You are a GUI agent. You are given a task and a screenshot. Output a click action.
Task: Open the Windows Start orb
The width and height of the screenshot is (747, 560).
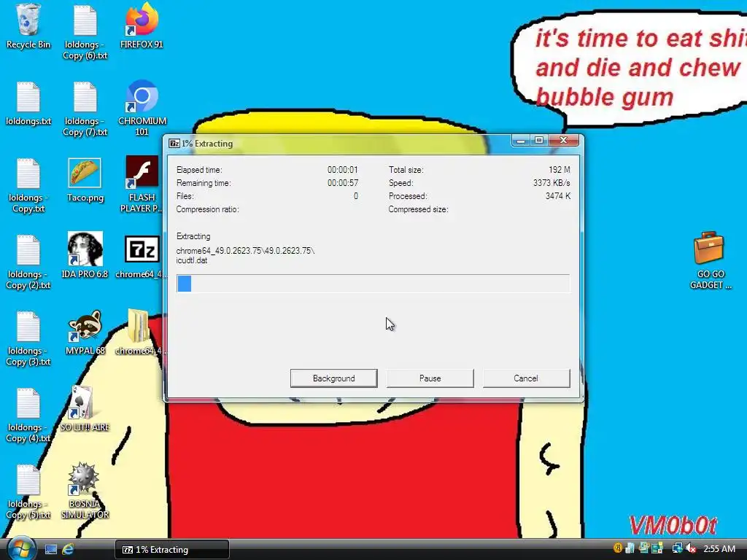click(21, 548)
